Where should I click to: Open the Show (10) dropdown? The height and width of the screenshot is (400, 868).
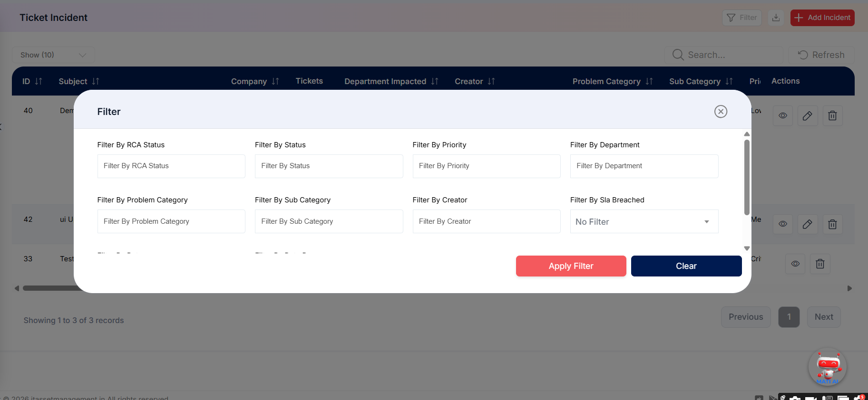pyautogui.click(x=53, y=55)
